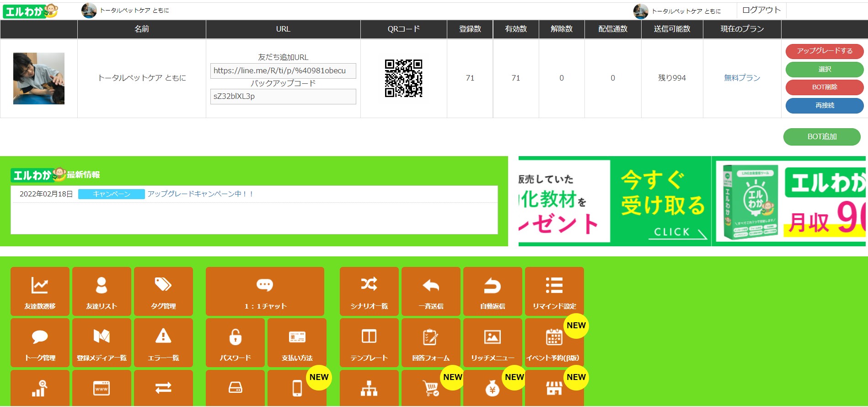Screen dimensions: 868x407
Task: Click the URL column header
Action: 283,29
